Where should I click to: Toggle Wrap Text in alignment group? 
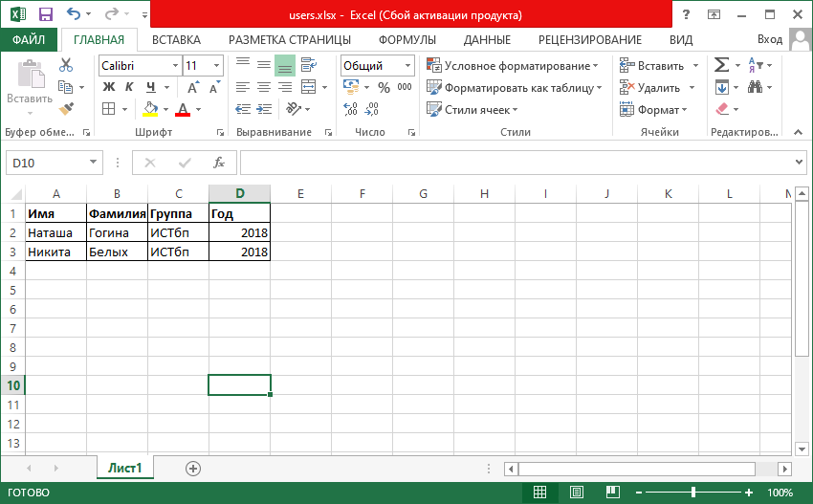tap(307, 65)
